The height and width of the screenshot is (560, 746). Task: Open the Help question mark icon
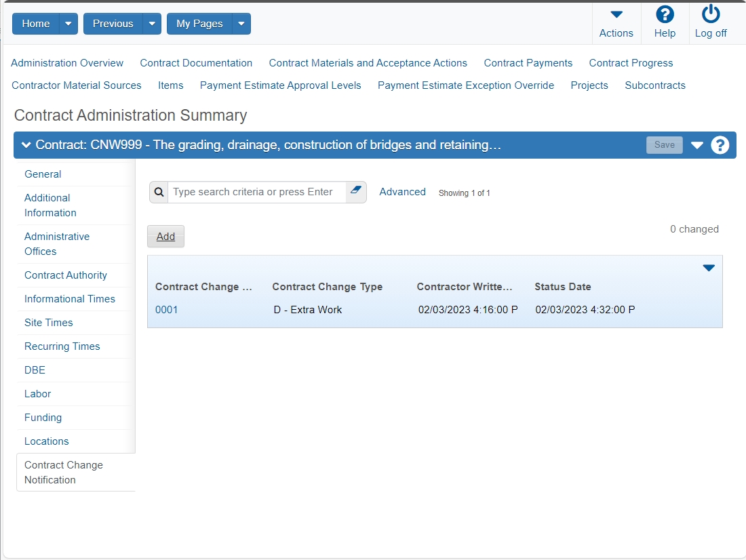(665, 15)
